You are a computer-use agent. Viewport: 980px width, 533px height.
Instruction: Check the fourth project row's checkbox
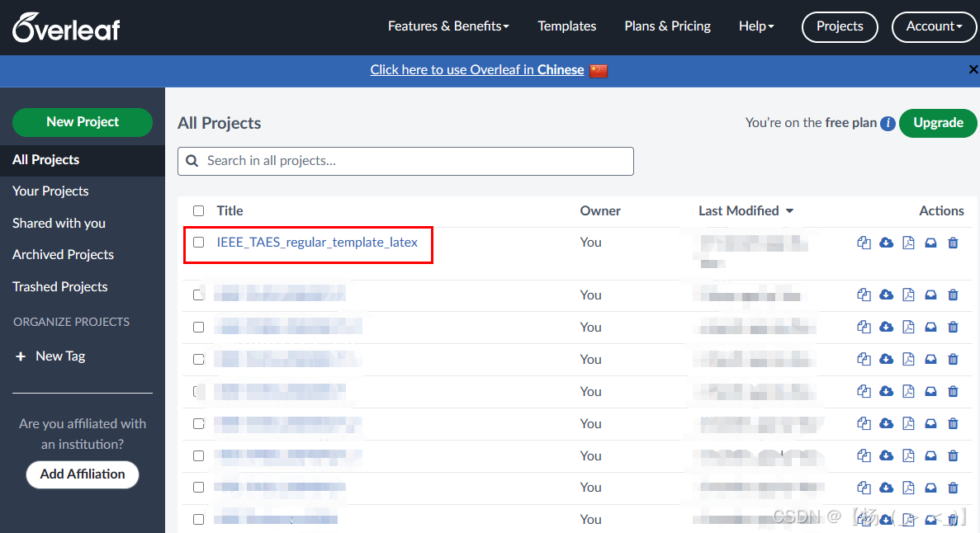[x=199, y=359]
